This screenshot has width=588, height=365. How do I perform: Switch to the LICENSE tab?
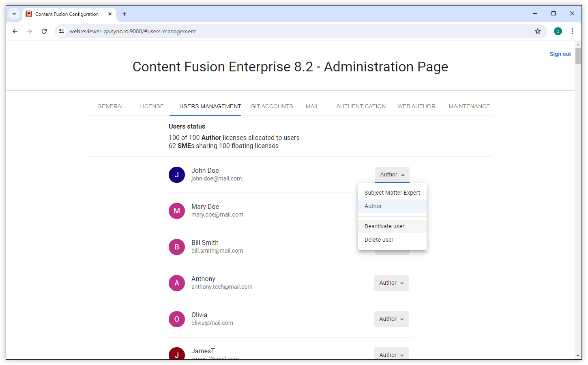point(152,106)
